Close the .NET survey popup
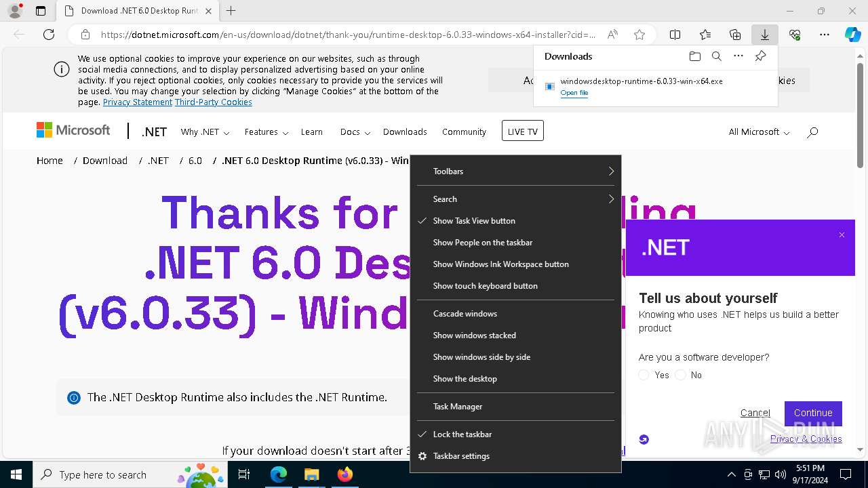 [x=842, y=235]
